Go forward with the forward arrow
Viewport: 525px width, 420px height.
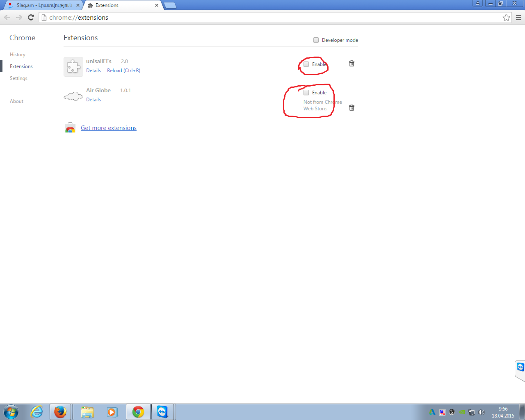point(19,17)
